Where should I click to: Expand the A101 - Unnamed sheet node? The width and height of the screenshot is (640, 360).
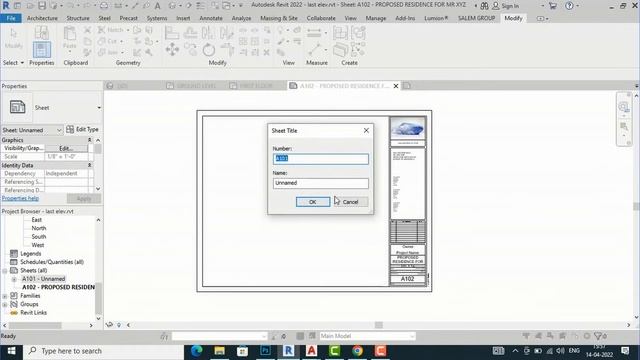coord(14,279)
